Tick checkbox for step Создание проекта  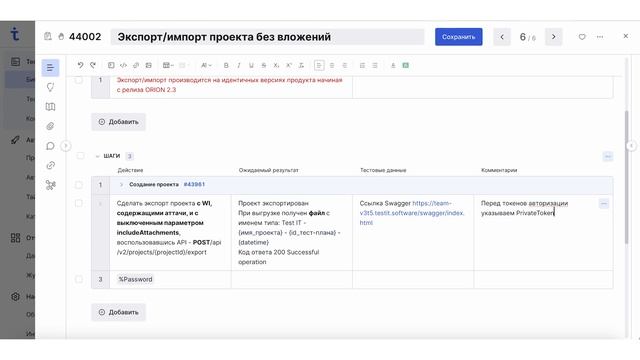click(x=79, y=185)
